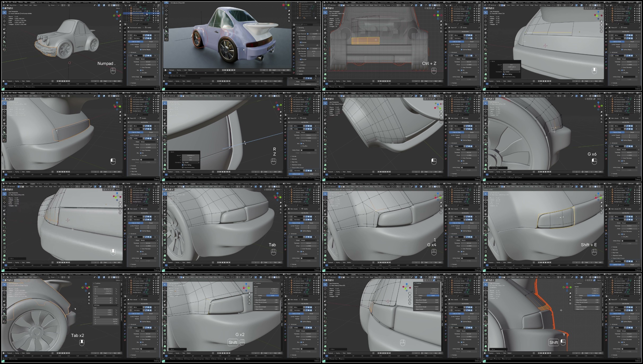Uncheck the Rim Fill checkbox in the Numpad . frame

click(141, 70)
